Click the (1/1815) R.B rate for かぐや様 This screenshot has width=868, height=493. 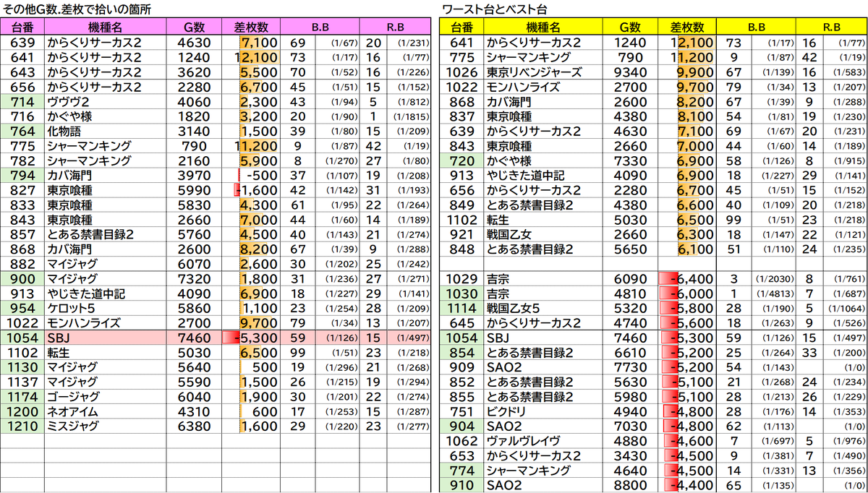(409, 116)
